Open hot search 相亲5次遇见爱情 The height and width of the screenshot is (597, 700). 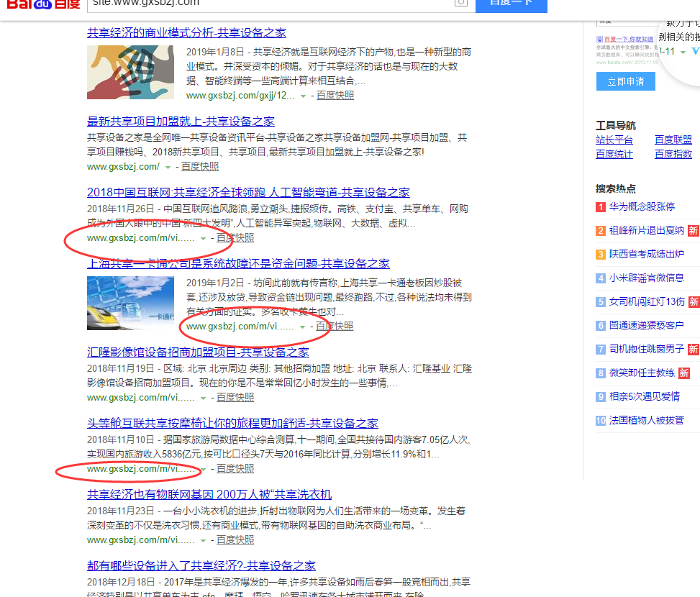[x=645, y=396]
